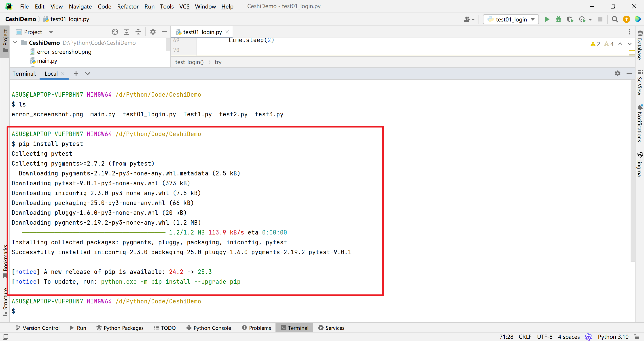This screenshot has height=341, width=644.
Task: Run with coverage icon
Action: 570,19
